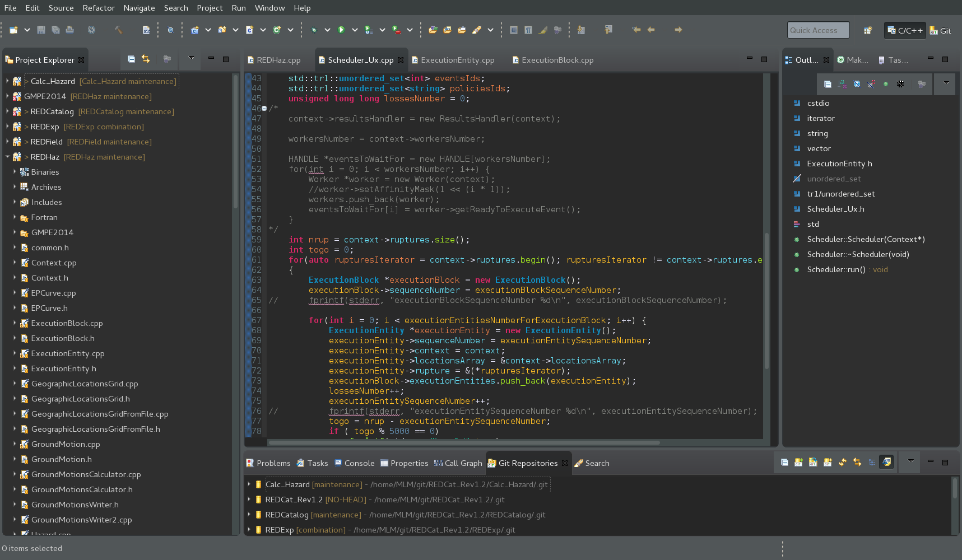The image size is (962, 560).
Task: Click Sort alphabetically icon in Outline
Action: coord(842,84)
